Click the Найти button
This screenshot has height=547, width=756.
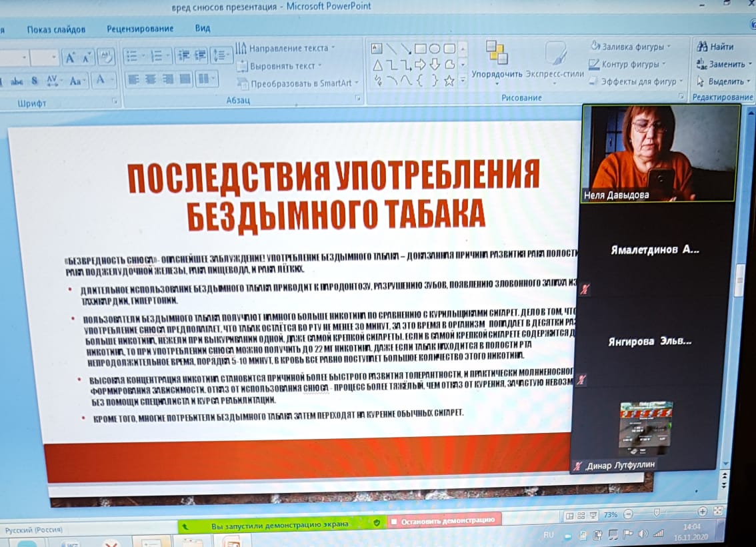(x=715, y=47)
